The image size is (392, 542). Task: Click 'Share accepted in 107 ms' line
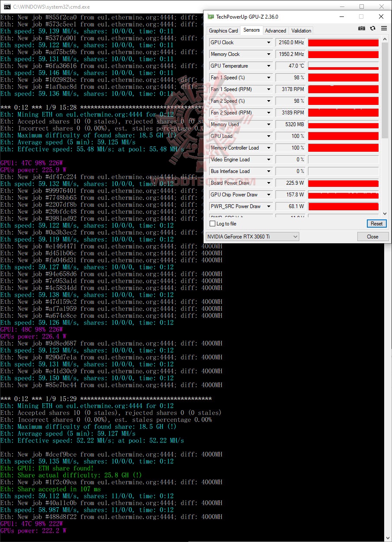click(x=50, y=489)
